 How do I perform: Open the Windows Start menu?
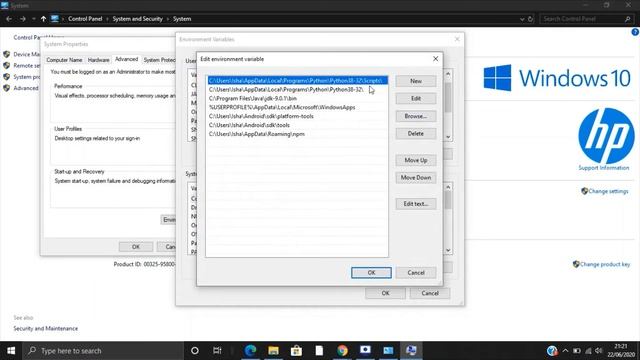(x=11, y=351)
